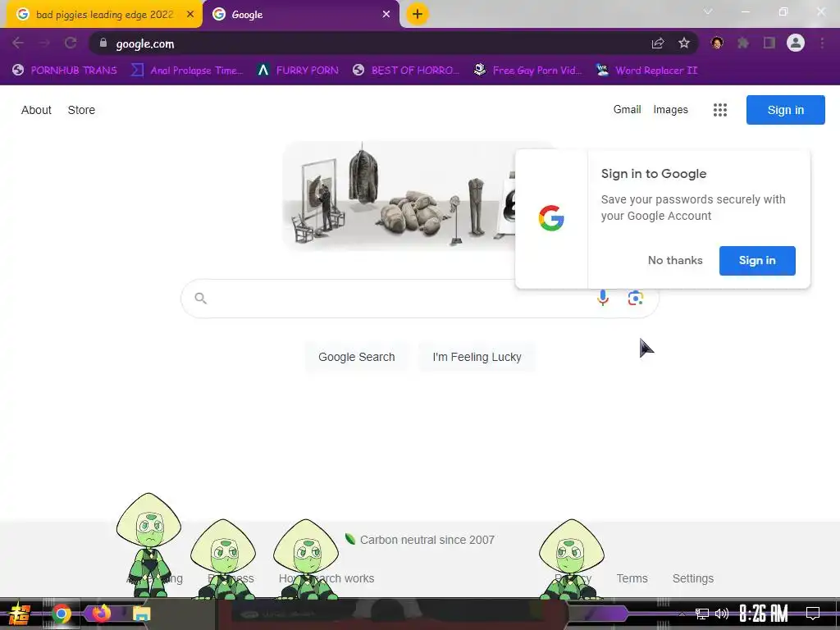Open the tab search chevron

pyautogui.click(x=708, y=11)
